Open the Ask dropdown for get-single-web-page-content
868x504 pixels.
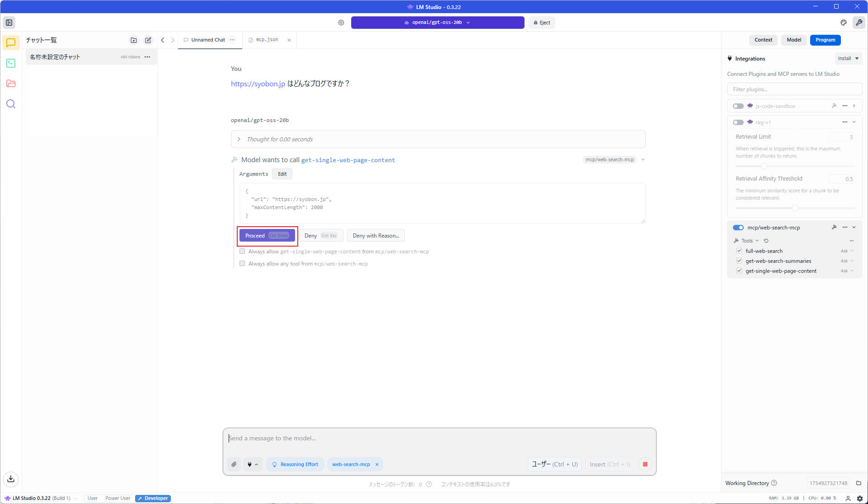pyautogui.click(x=847, y=271)
